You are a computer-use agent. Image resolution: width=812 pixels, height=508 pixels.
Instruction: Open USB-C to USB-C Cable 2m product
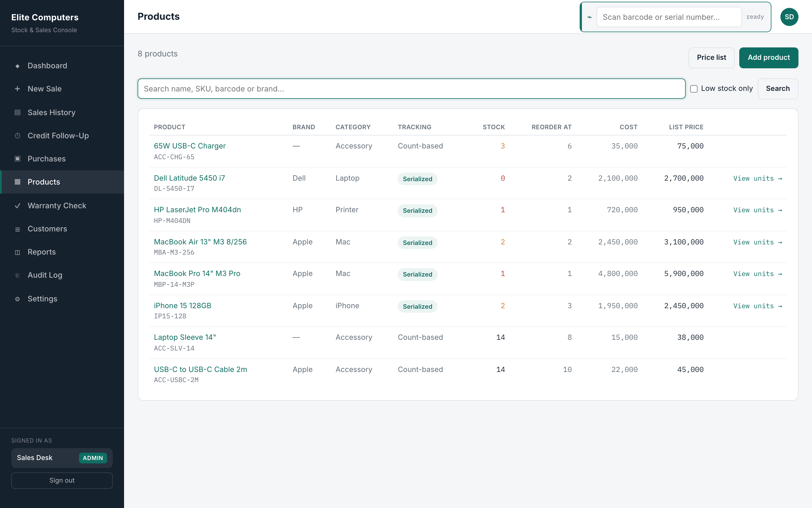[x=200, y=369]
